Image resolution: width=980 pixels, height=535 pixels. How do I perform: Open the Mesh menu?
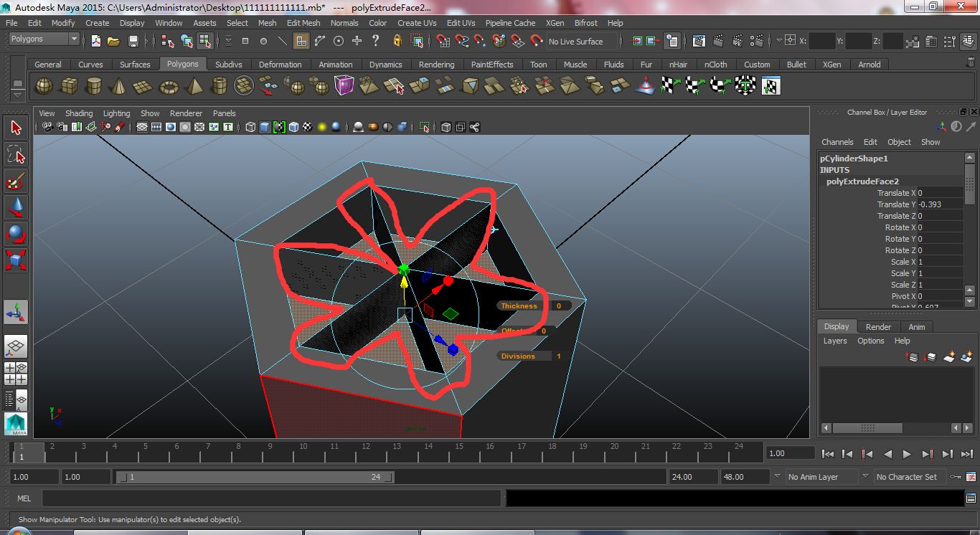(267, 23)
